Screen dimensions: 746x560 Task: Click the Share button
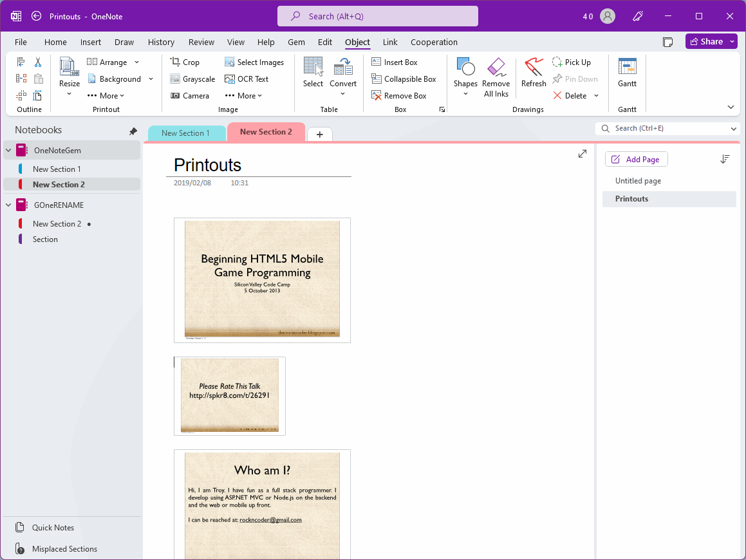click(x=707, y=41)
